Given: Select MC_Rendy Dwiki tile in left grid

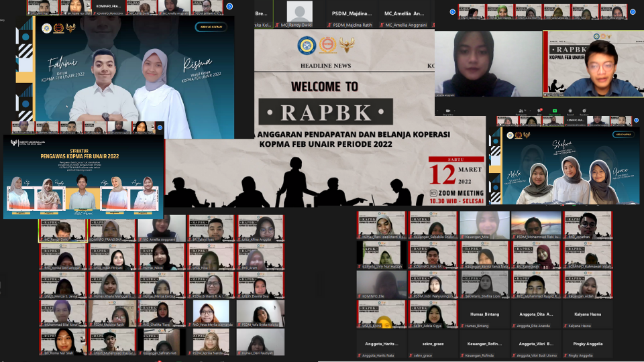Looking at the screenshot, I should point(63,228).
